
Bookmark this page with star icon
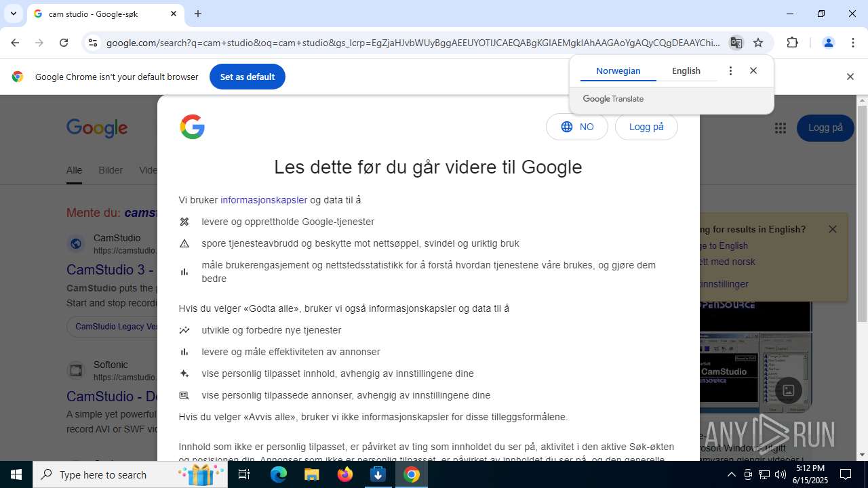tap(758, 43)
